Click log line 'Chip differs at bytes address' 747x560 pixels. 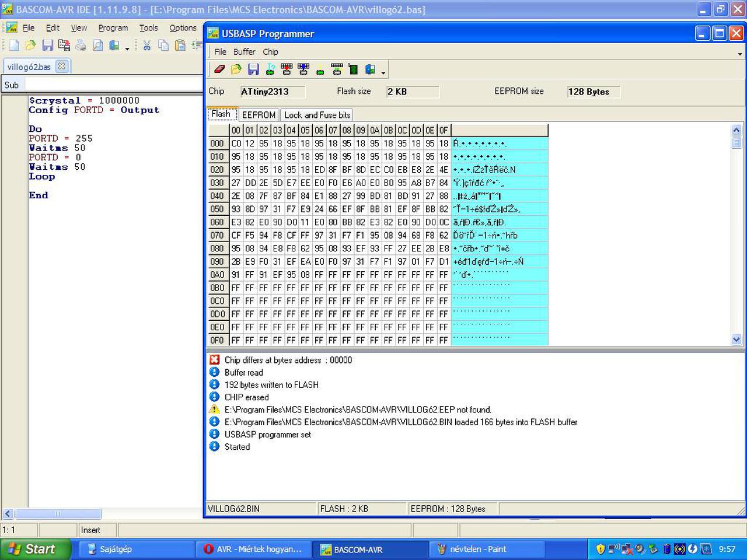[x=288, y=360]
